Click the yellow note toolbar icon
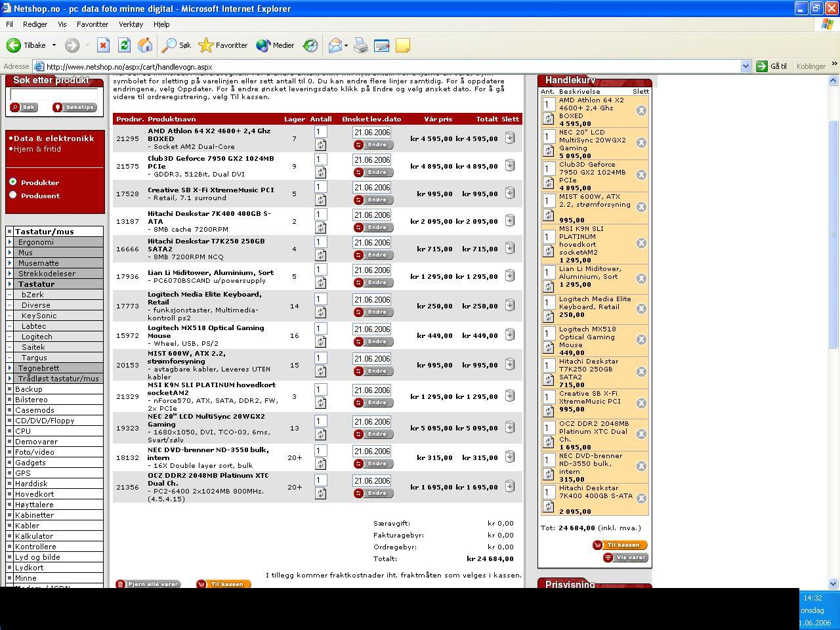This screenshot has width=840, height=630. pos(403,45)
